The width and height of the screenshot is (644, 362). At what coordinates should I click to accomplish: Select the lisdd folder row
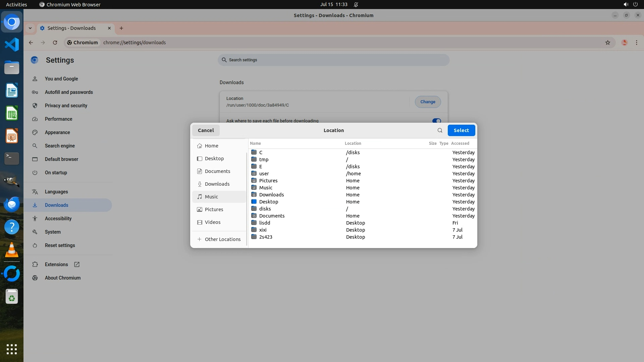[x=265, y=223]
